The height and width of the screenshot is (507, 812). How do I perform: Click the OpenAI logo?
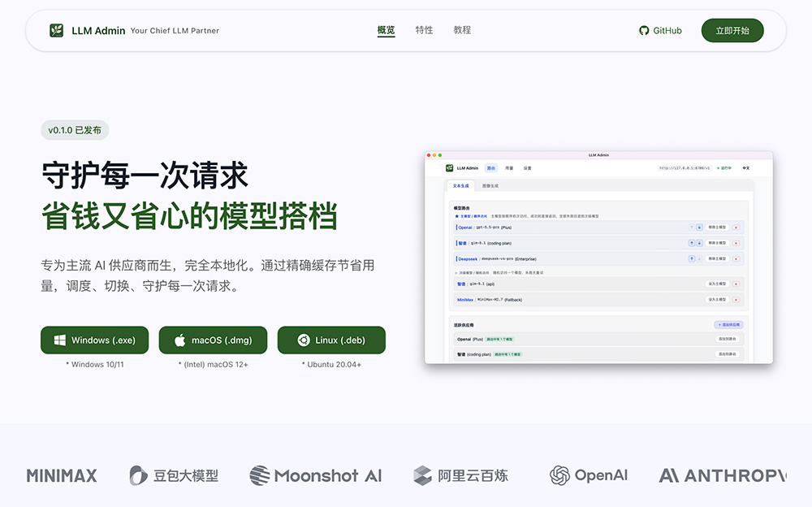click(588, 475)
